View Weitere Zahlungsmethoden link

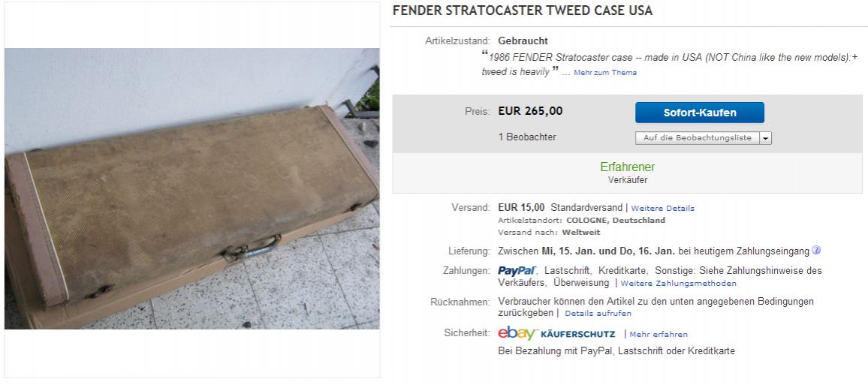point(679,284)
